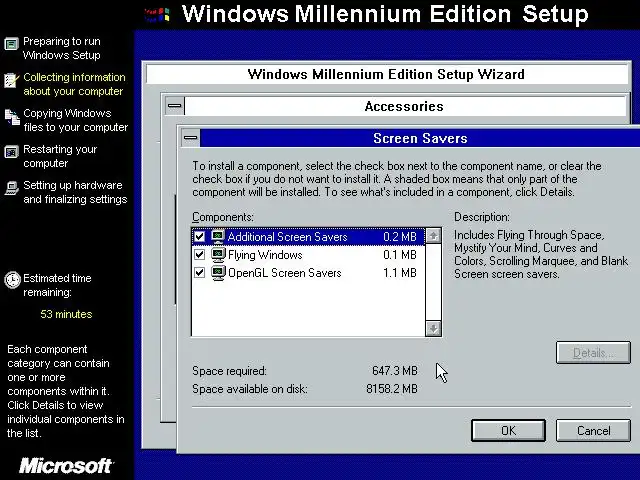640x480 pixels.
Task: Click the Preparing to run Setup icon
Action: pyautogui.click(x=11, y=43)
